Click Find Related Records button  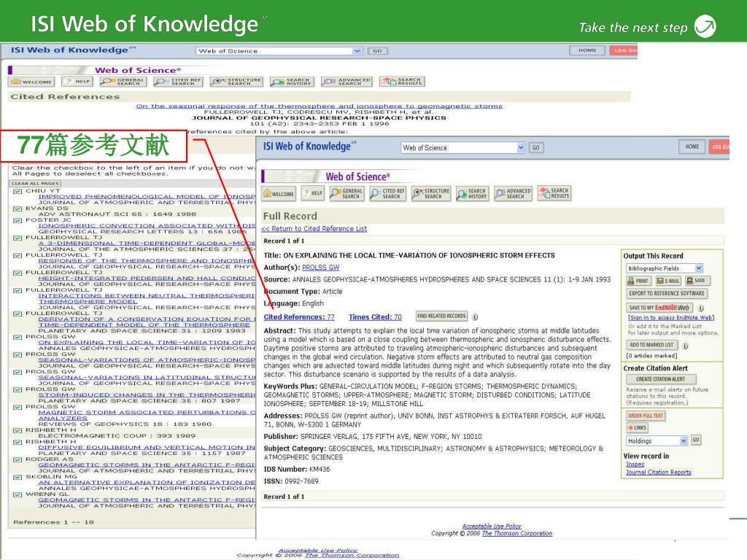pyautogui.click(x=441, y=316)
